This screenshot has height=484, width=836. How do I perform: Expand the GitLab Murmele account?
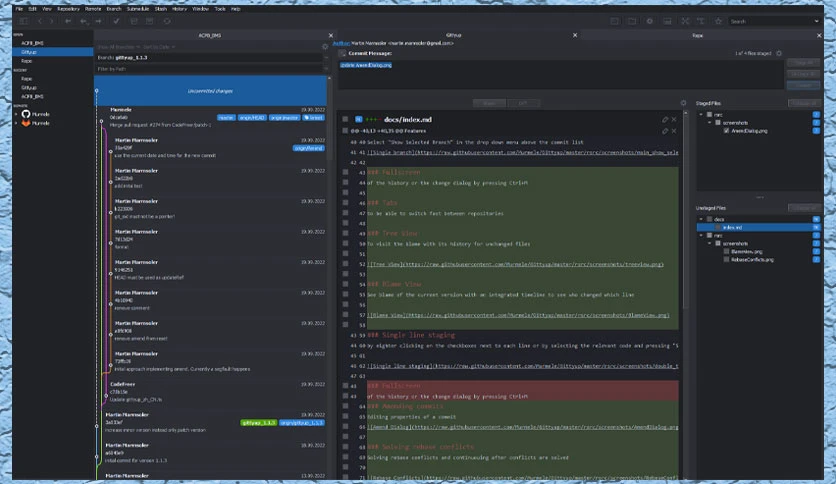pos(16,123)
